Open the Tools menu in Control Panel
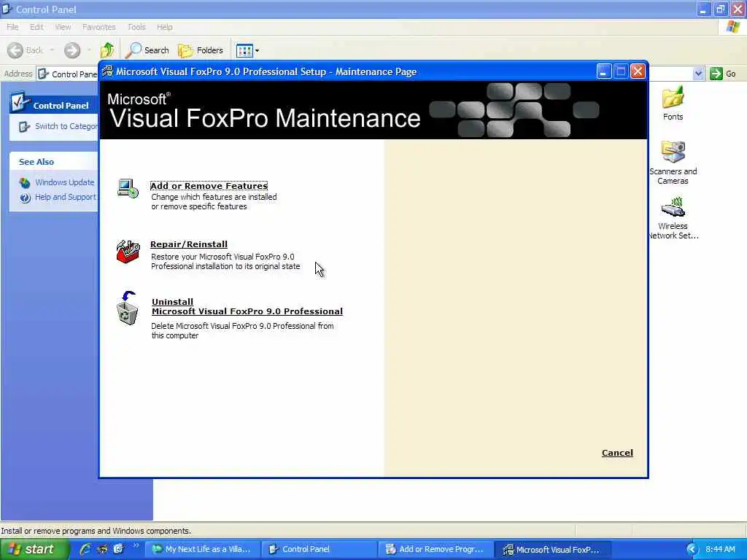747x560 pixels. (136, 27)
